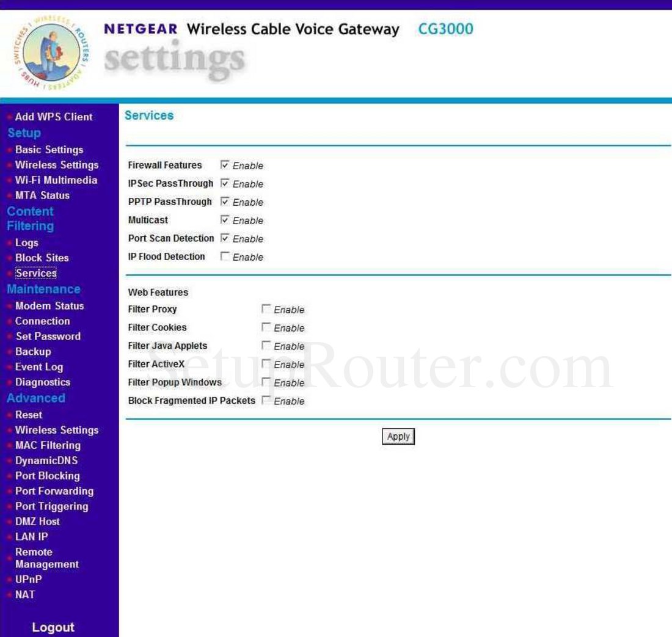Click the Web Features label
The width and height of the screenshot is (672, 637).
point(158,292)
